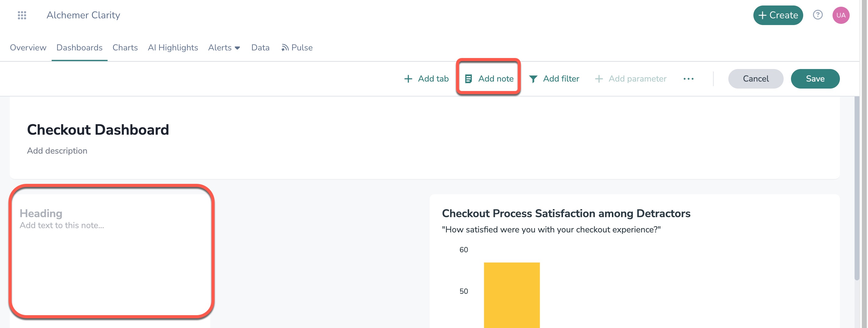
Task: Open the Charts tab
Action: (x=125, y=47)
